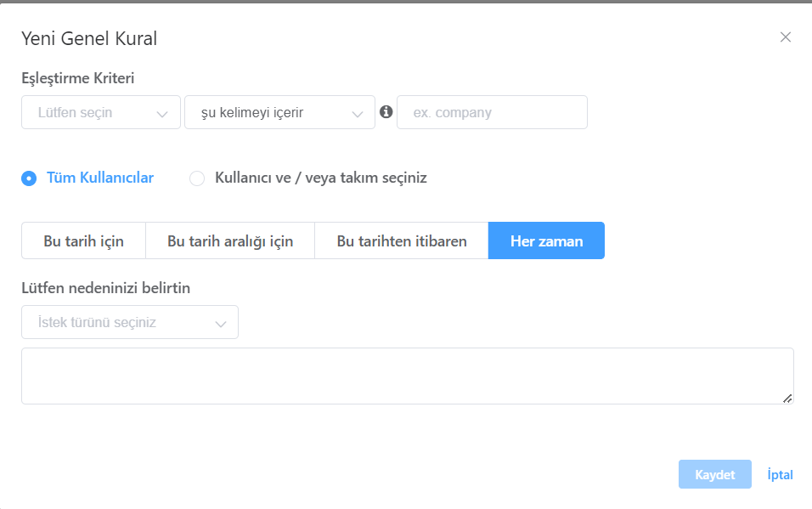Click the resize handle of the reason textarea
The height and width of the screenshot is (509, 812).
click(787, 398)
